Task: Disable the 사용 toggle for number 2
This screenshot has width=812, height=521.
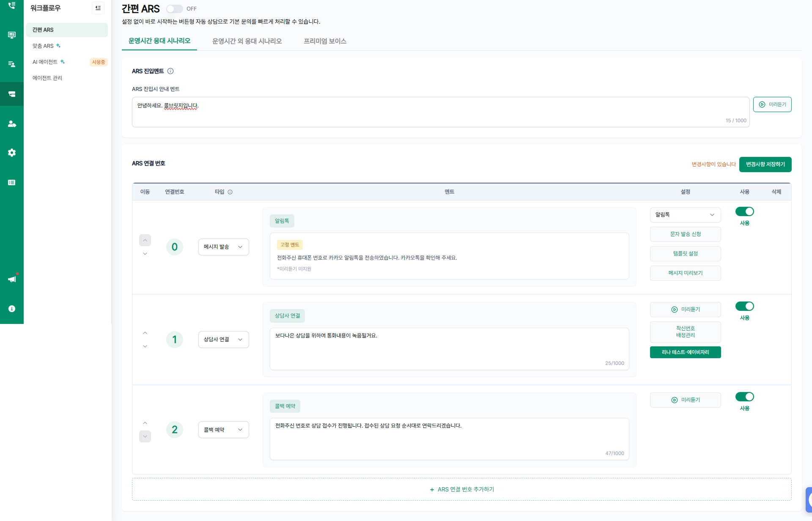Action: coord(744,397)
